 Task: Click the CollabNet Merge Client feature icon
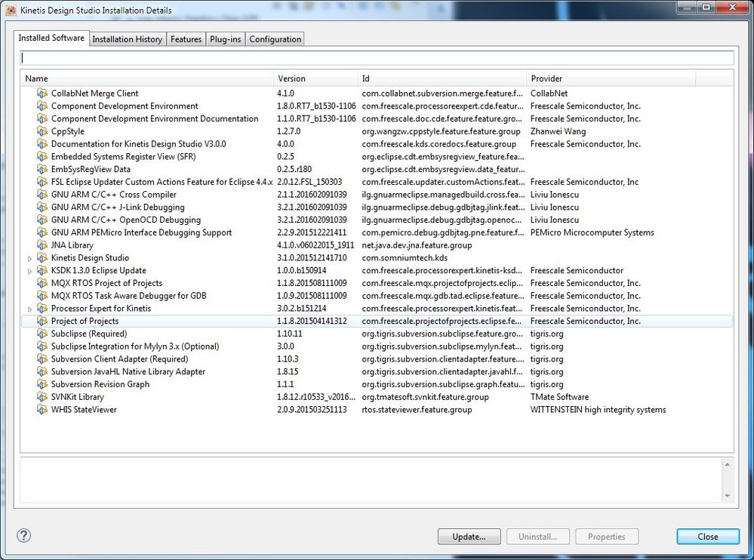tap(42, 94)
